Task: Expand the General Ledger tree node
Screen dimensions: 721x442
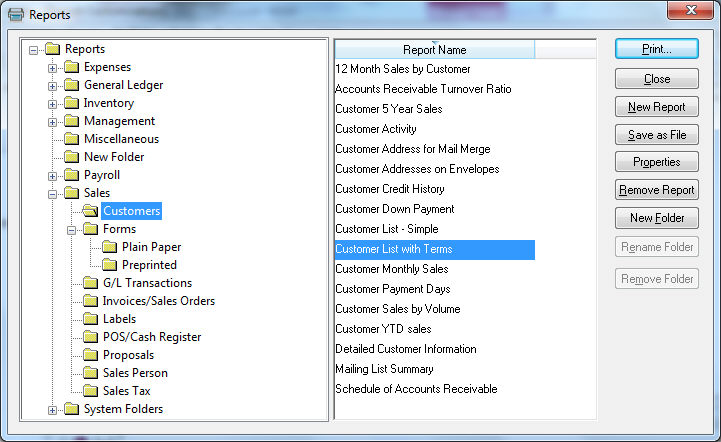Action: tap(53, 85)
